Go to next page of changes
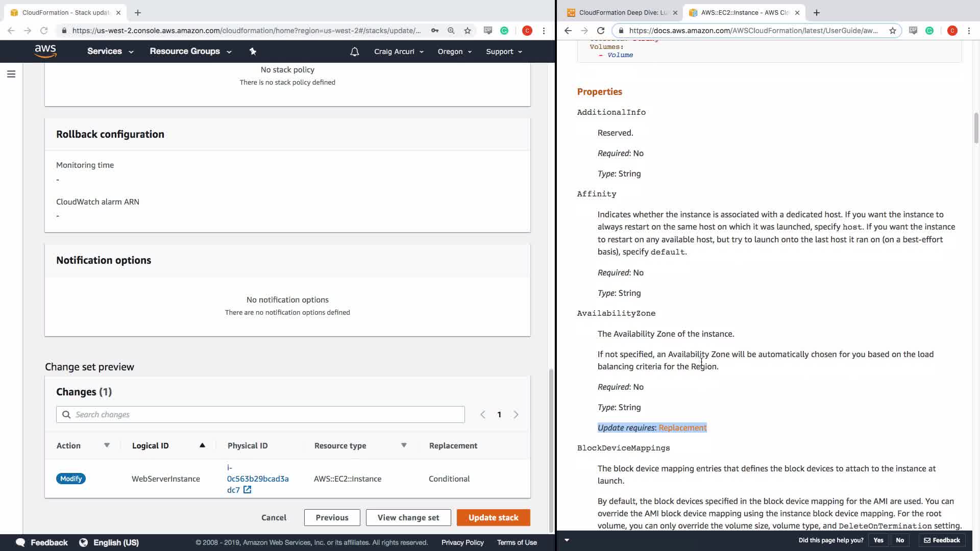 [x=516, y=415]
